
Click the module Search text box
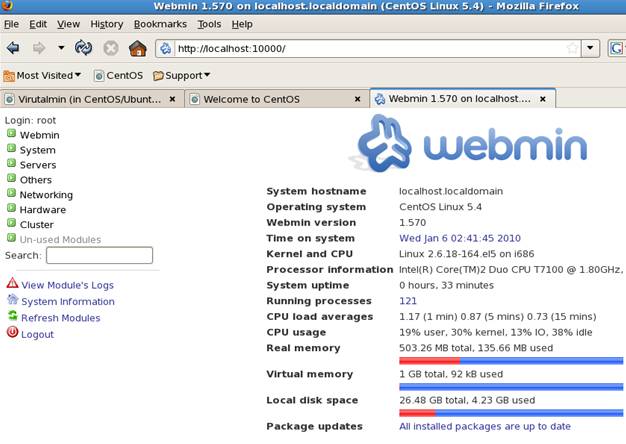point(99,255)
